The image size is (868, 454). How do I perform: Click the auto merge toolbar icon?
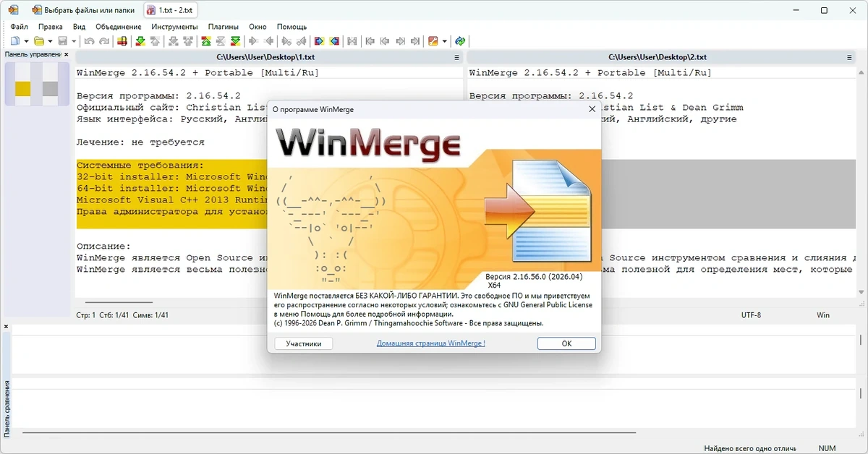[x=352, y=41]
